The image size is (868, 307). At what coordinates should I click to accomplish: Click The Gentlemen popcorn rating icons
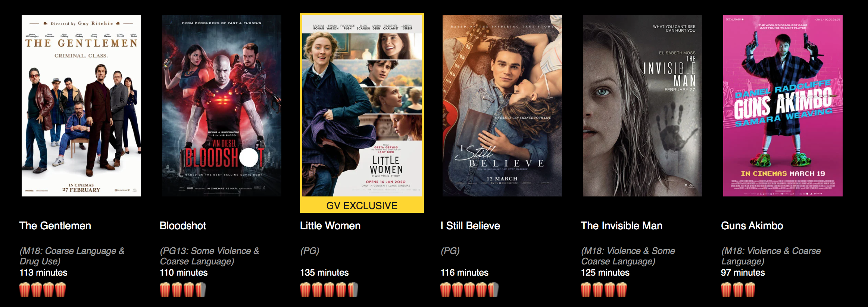[43, 290]
